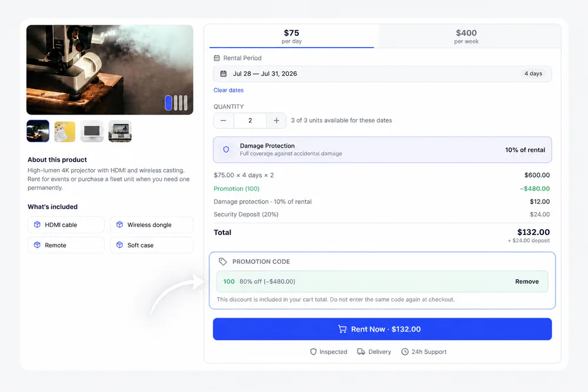Image resolution: width=588 pixels, height=392 pixels.
Task: Open the rental date range picker
Action: point(383,74)
